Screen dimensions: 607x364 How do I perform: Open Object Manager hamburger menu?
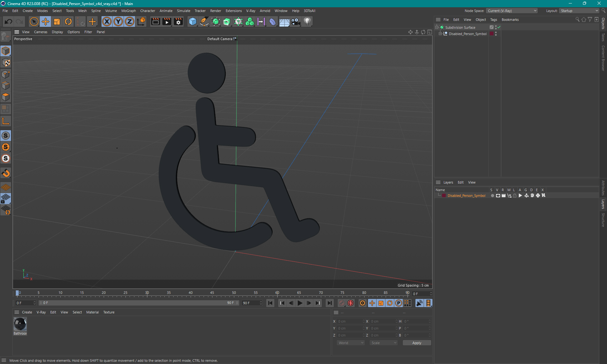tap(438, 20)
